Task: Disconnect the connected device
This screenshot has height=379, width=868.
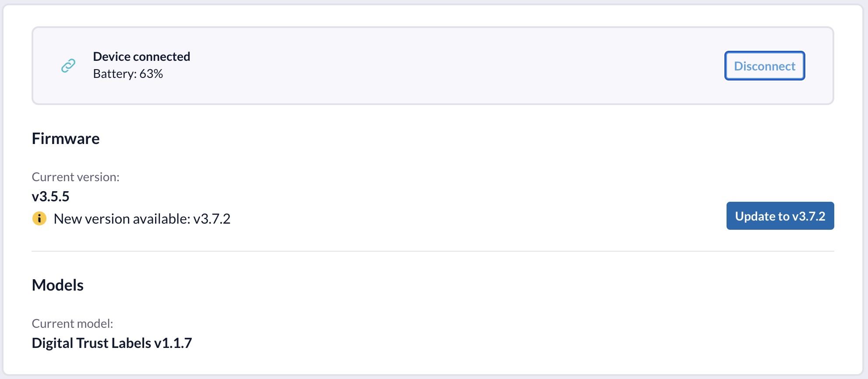Action: (x=764, y=66)
